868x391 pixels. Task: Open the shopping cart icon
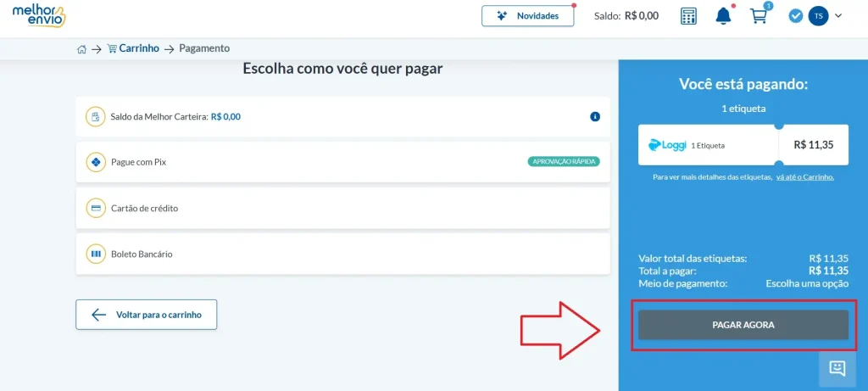coord(758,16)
